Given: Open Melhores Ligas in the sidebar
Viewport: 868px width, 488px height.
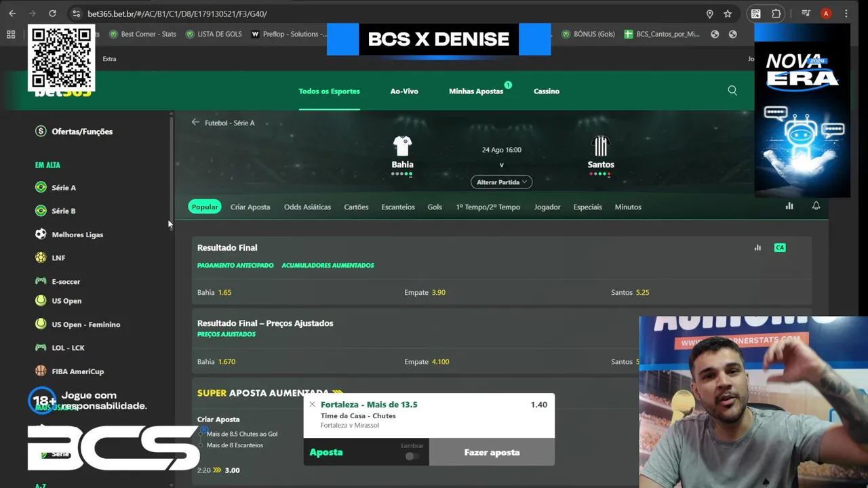Looking at the screenshot, I should (69, 235).
